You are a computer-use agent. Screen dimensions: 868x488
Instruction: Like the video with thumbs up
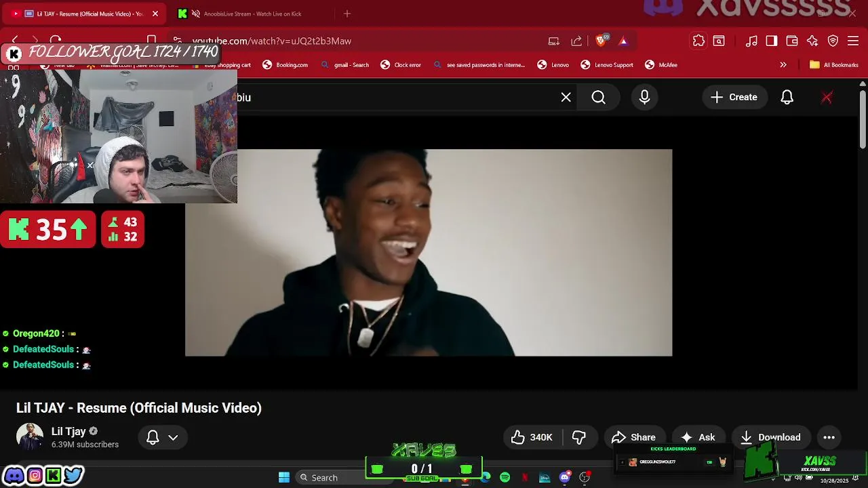pyautogui.click(x=532, y=437)
